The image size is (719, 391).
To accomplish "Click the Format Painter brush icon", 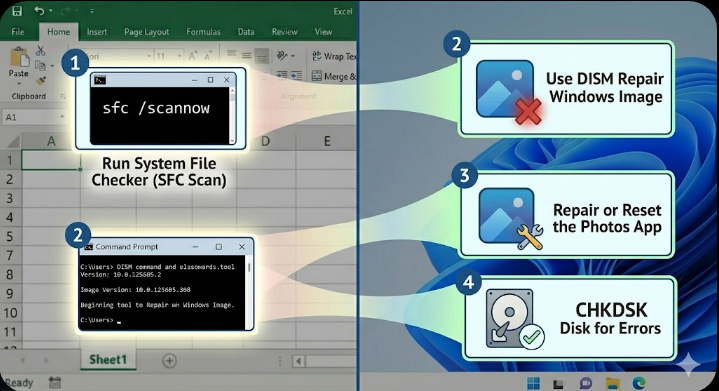I will coord(41,81).
